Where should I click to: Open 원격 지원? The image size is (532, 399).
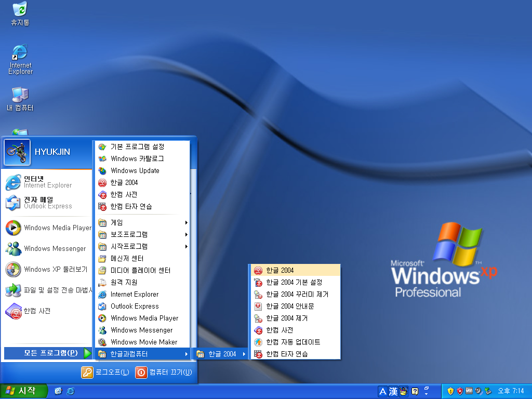[x=142, y=282]
